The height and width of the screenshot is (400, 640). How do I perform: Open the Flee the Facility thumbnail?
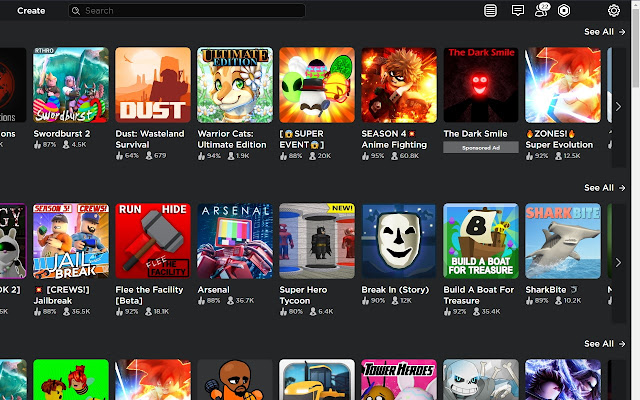153,241
